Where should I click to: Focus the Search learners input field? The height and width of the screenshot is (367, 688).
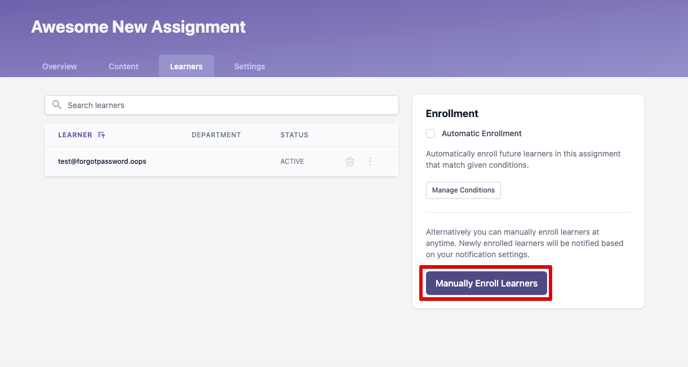pyautogui.click(x=222, y=105)
